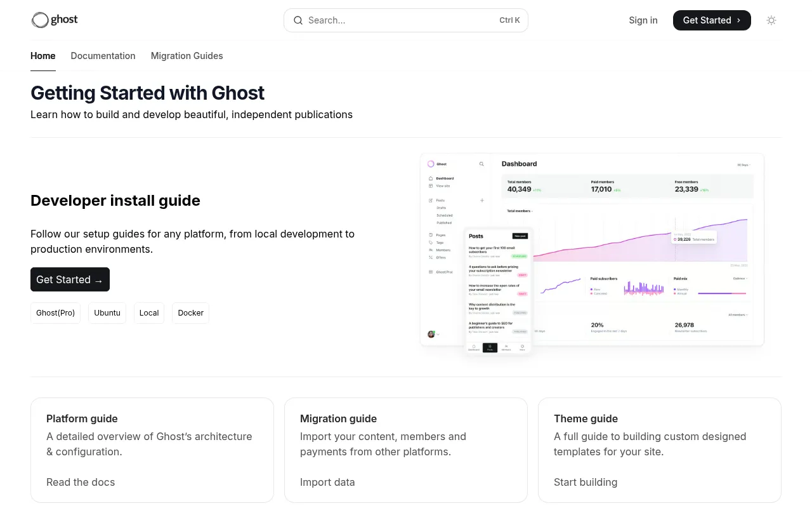Click the Ghost logo

point(55,20)
